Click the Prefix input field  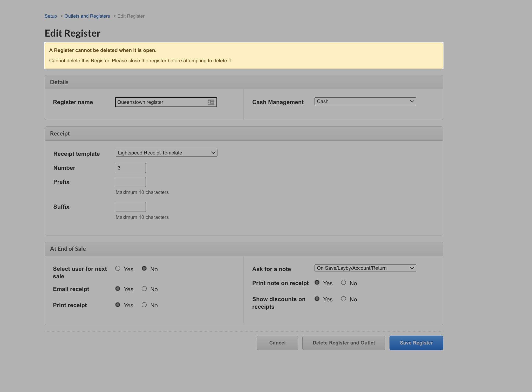[x=131, y=182]
